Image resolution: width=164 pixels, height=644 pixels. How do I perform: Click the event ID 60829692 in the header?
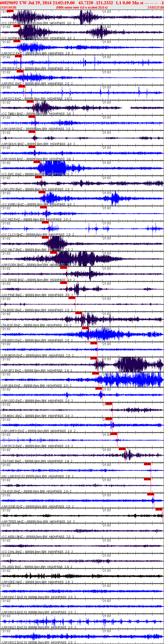point(9,3)
